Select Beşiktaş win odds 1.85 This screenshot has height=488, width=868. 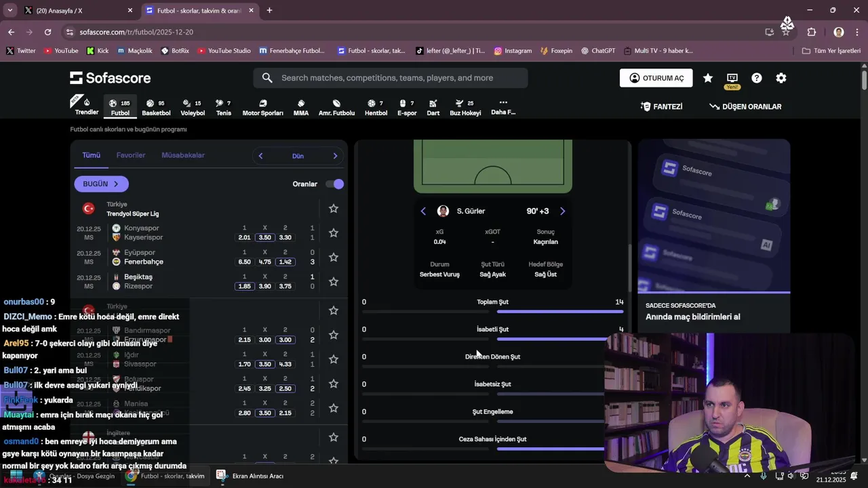click(245, 286)
